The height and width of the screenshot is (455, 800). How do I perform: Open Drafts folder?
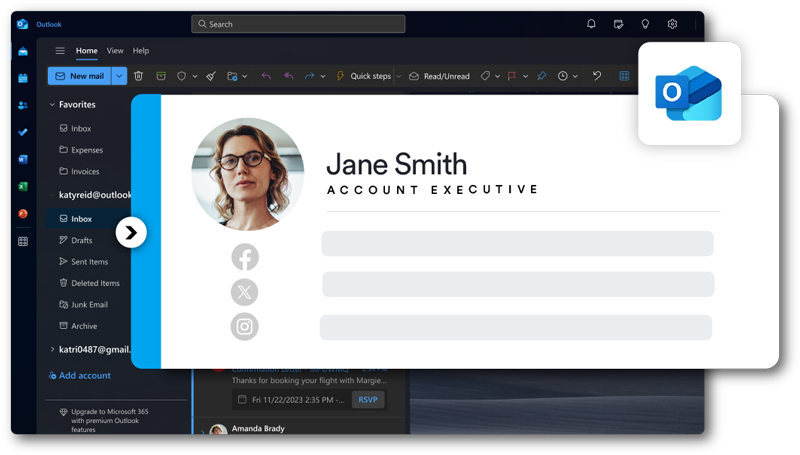click(76, 240)
